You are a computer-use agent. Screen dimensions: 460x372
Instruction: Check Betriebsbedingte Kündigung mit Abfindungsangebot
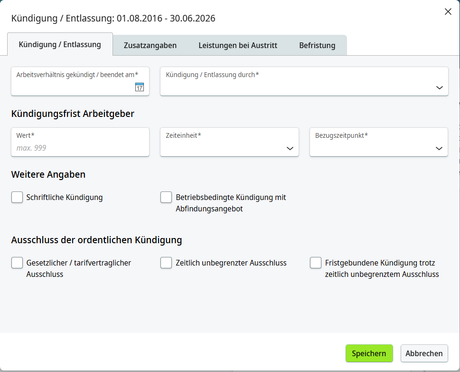166,197
